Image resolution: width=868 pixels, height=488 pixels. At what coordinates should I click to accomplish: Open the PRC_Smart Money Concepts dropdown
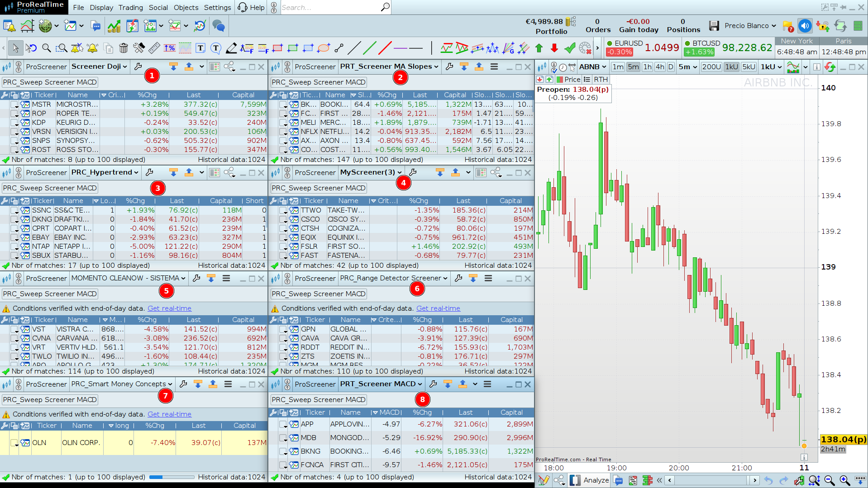point(122,384)
